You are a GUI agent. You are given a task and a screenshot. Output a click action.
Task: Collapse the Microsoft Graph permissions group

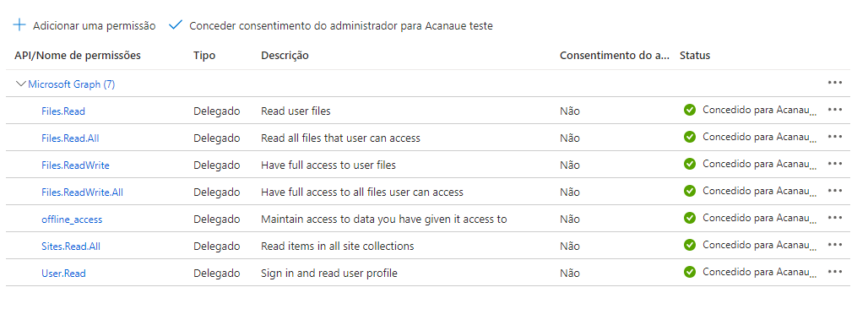(x=21, y=84)
